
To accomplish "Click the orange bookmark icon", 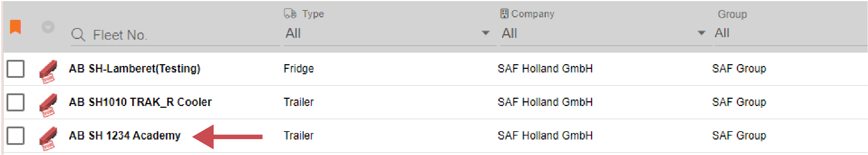I will click(x=15, y=27).
